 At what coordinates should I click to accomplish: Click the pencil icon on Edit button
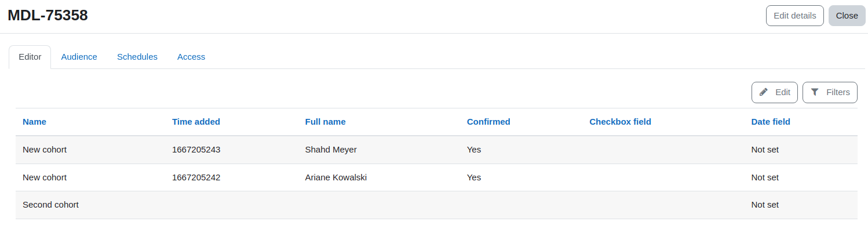(764, 92)
